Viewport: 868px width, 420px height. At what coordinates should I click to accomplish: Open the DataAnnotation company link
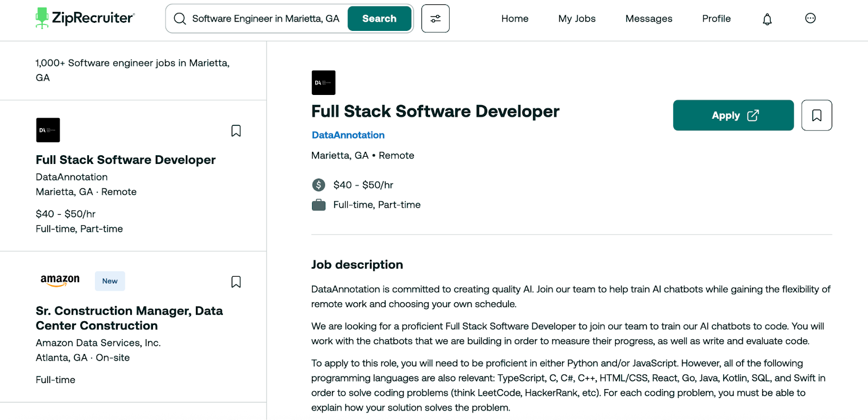tap(348, 135)
